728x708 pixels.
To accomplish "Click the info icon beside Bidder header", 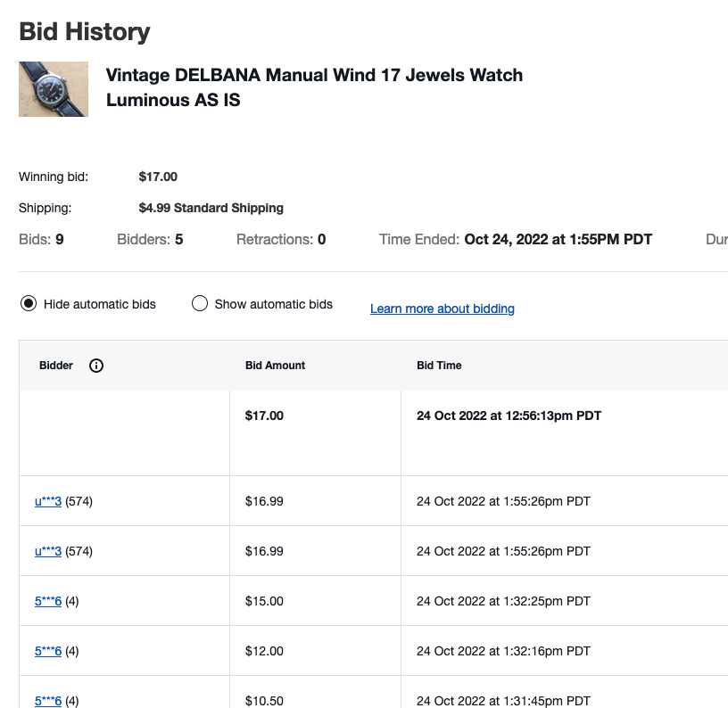I will coord(96,366).
